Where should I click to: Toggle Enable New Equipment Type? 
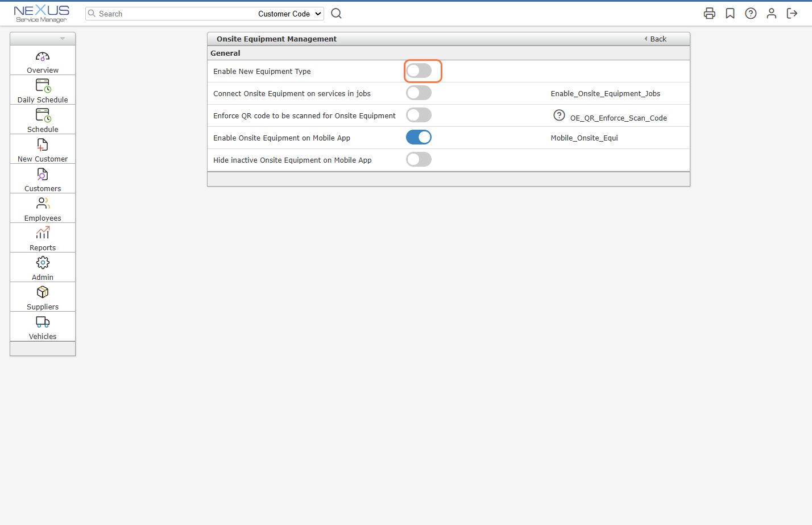[419, 71]
